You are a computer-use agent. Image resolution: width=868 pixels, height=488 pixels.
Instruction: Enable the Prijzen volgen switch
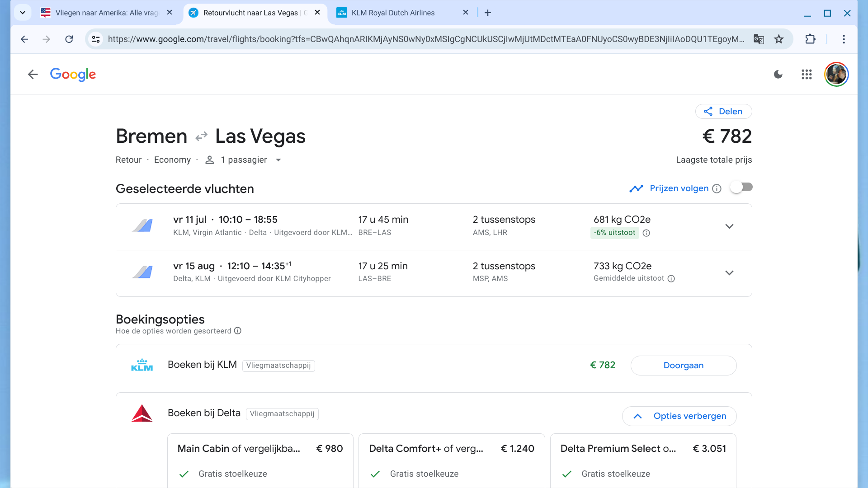tap(741, 188)
